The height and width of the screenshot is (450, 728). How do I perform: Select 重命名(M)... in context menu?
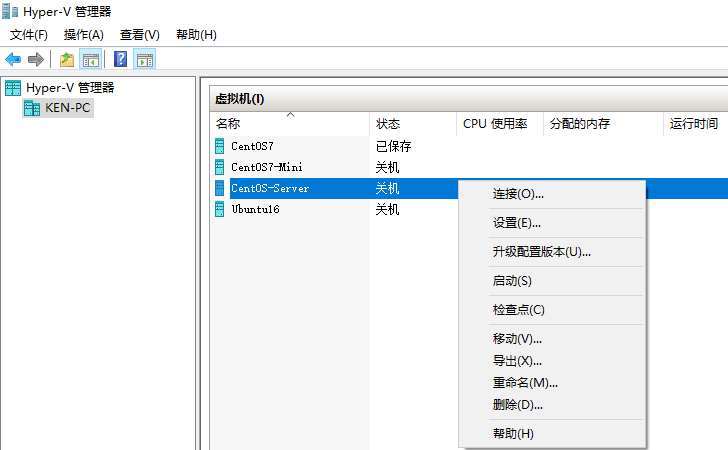click(525, 383)
